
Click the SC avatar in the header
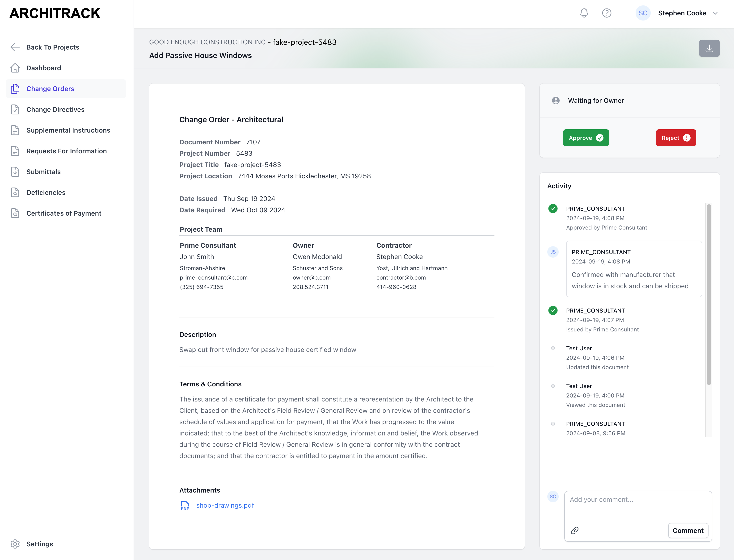643,13
